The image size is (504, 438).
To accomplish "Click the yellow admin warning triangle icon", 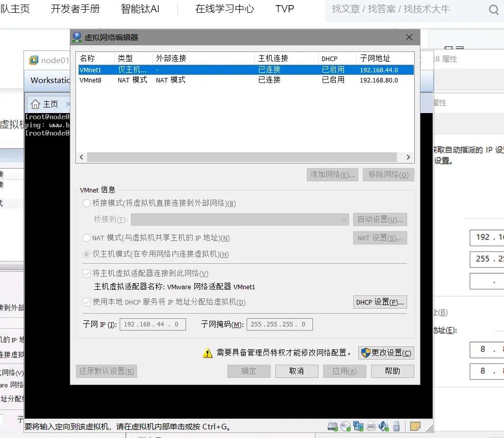I will tap(207, 353).
